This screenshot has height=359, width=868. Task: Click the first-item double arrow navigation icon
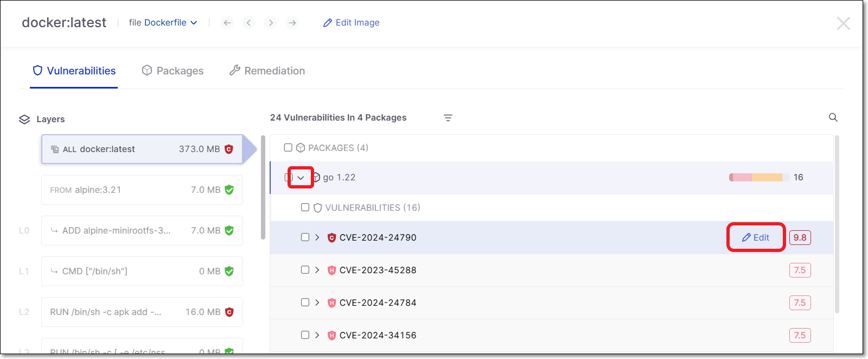[x=227, y=23]
